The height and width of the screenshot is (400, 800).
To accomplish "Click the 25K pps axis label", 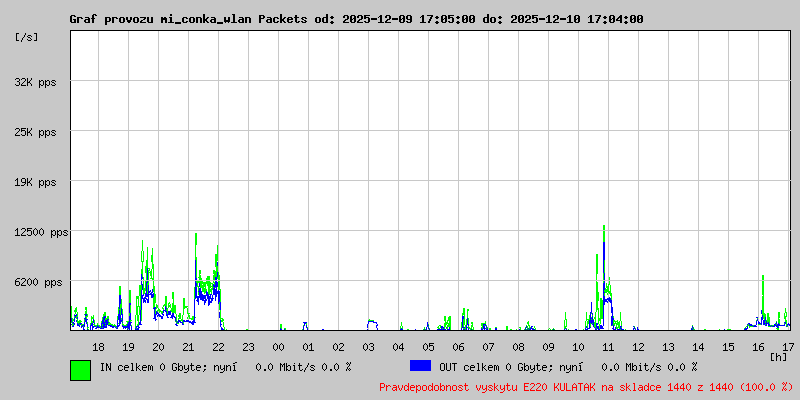I will (x=35, y=132).
